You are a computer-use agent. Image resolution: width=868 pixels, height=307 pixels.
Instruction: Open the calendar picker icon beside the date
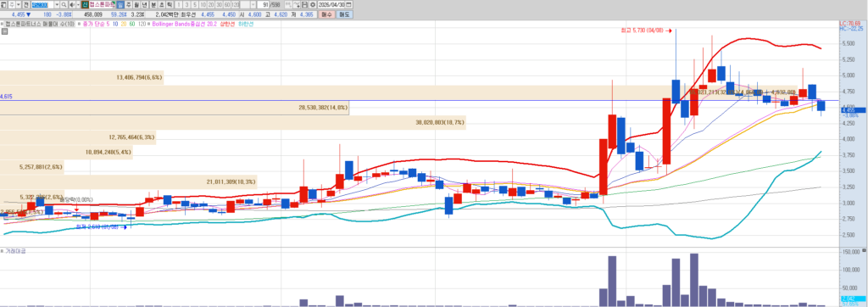[x=348, y=4]
